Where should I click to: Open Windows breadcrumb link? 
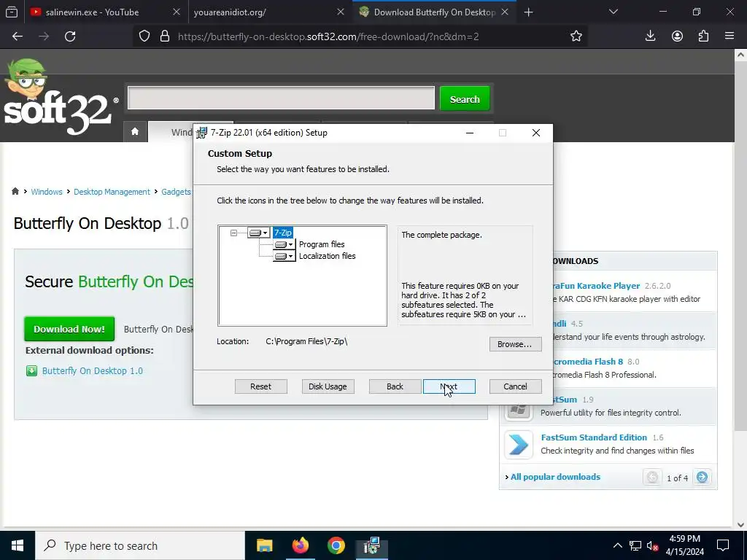(x=46, y=192)
